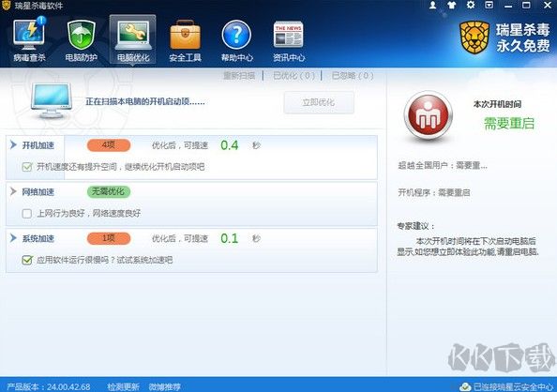Image resolution: width=557 pixels, height=392 pixels.
Task: Click the 系统加速 heading text
Action: pos(38,238)
